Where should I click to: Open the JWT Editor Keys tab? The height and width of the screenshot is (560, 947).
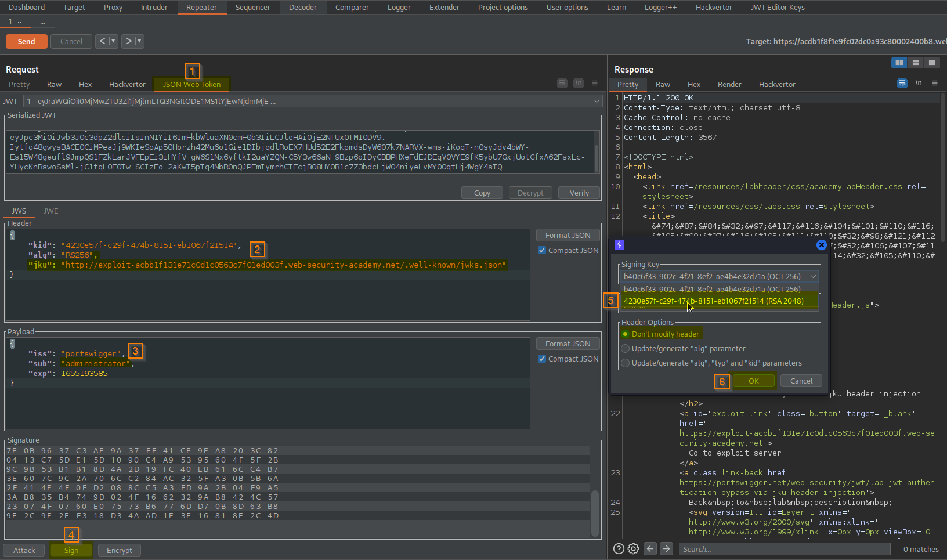click(x=778, y=7)
